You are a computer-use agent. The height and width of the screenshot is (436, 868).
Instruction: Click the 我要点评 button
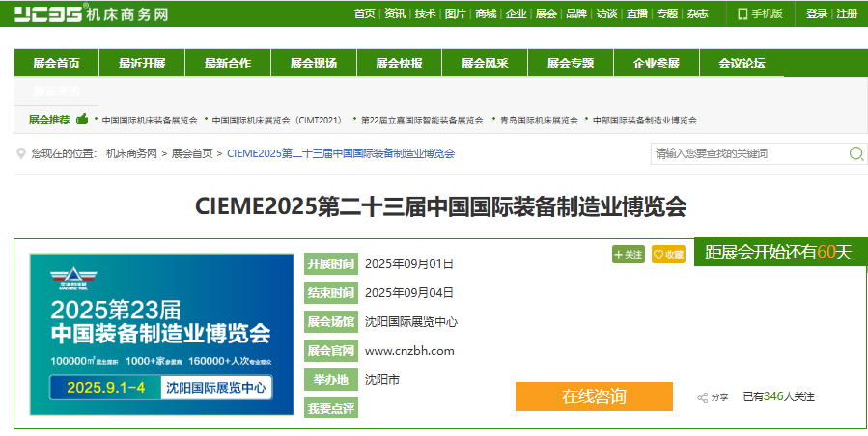click(331, 408)
